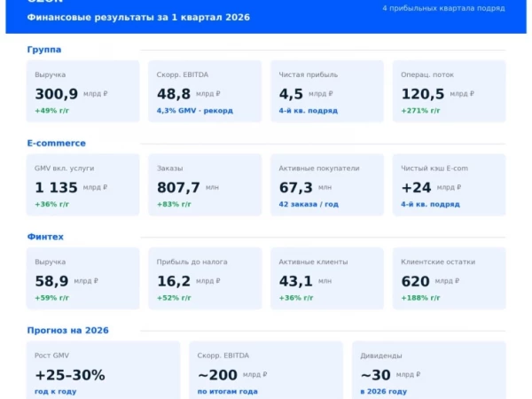Click the orders value 807,7
Screen dimensions: 532x399
click(178, 188)
